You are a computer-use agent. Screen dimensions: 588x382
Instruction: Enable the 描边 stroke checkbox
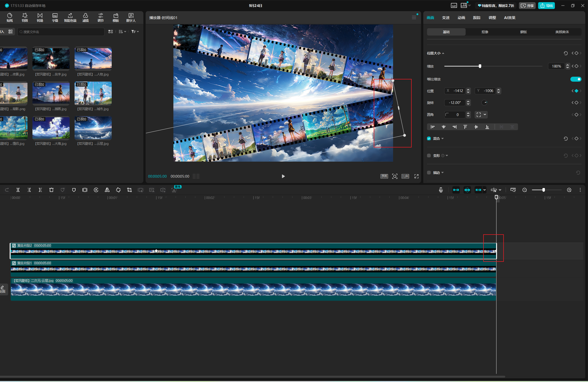[429, 173]
